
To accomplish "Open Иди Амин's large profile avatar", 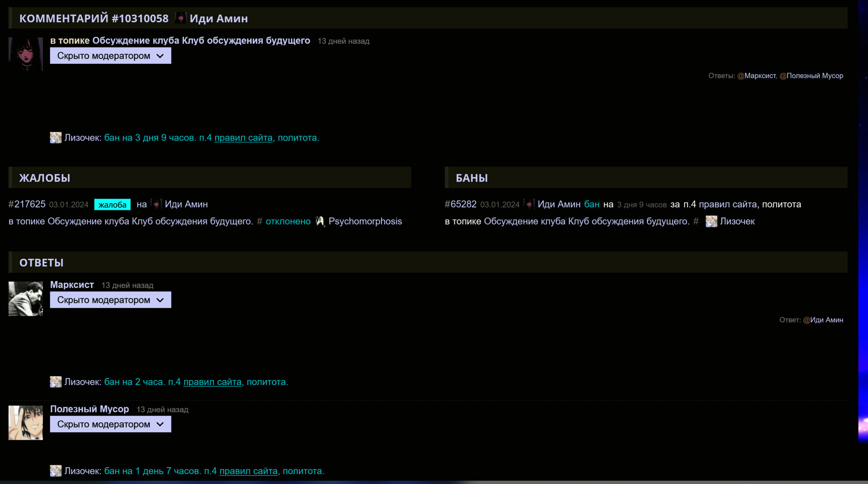I will pyautogui.click(x=26, y=54).
